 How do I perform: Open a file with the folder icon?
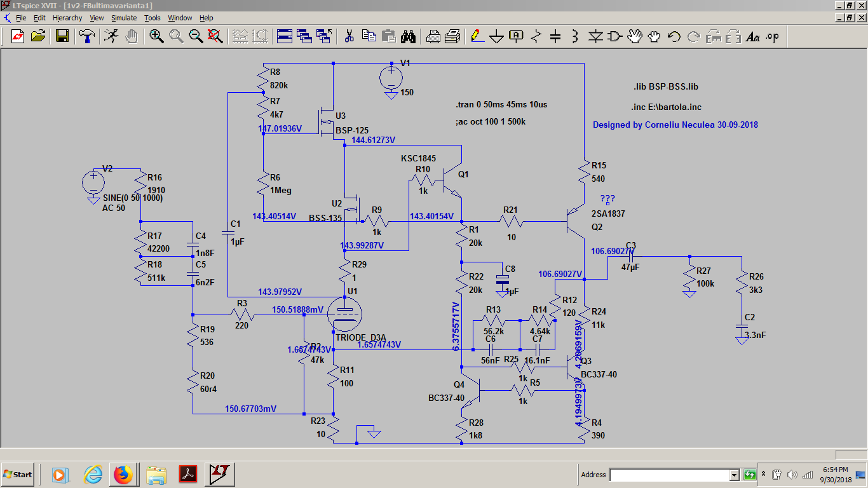(38, 36)
